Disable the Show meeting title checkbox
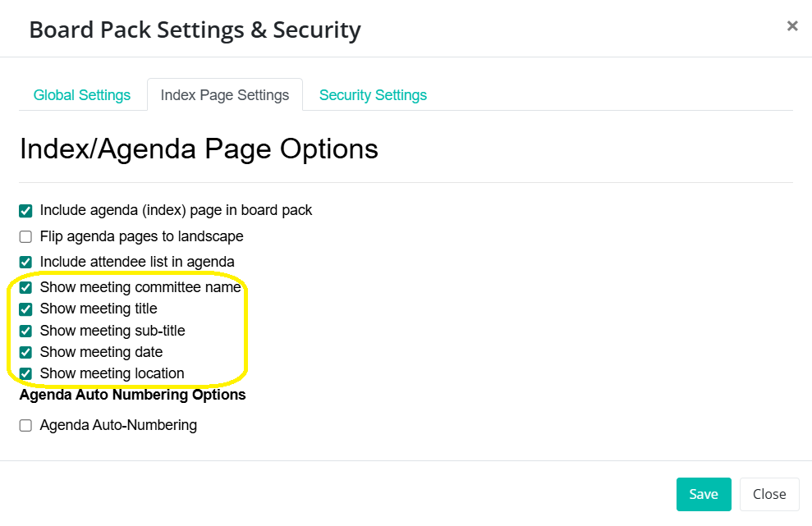812x526 pixels. pos(25,309)
